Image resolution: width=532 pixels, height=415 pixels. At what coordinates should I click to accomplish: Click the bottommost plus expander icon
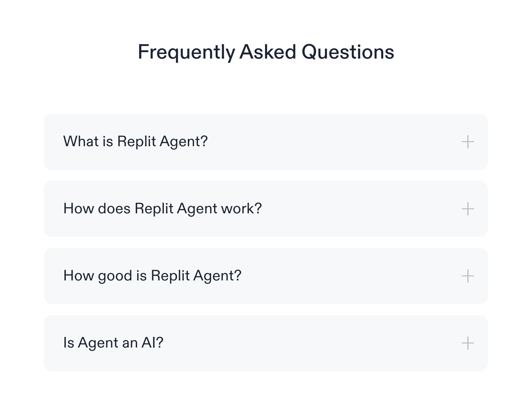[468, 343]
